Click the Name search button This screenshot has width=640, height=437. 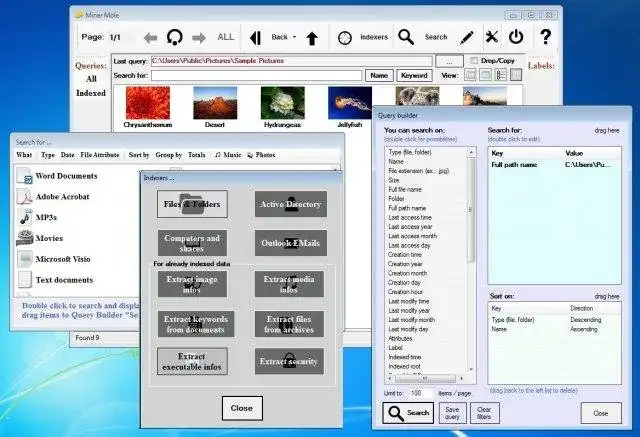pyautogui.click(x=379, y=75)
